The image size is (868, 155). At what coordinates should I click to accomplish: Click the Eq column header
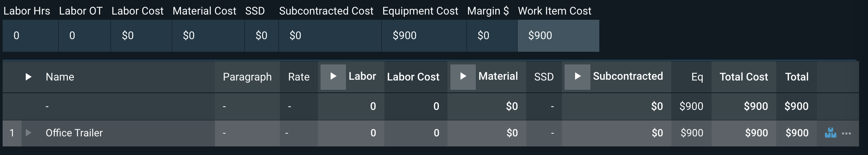(x=697, y=77)
